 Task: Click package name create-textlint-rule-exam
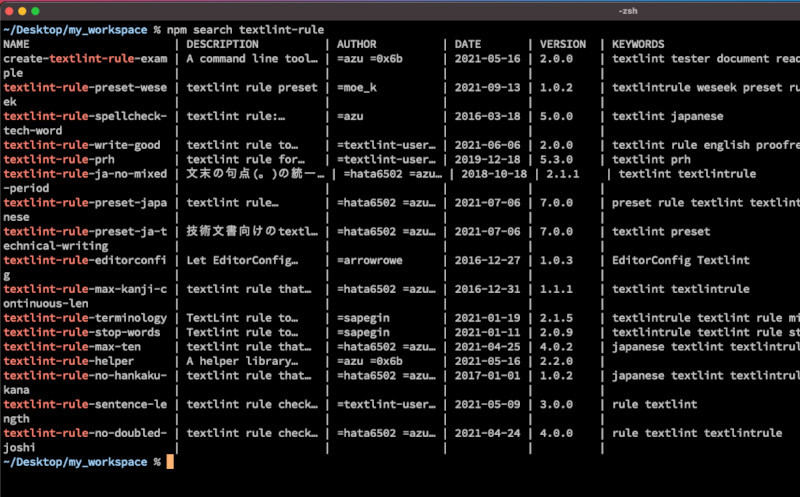(x=85, y=59)
